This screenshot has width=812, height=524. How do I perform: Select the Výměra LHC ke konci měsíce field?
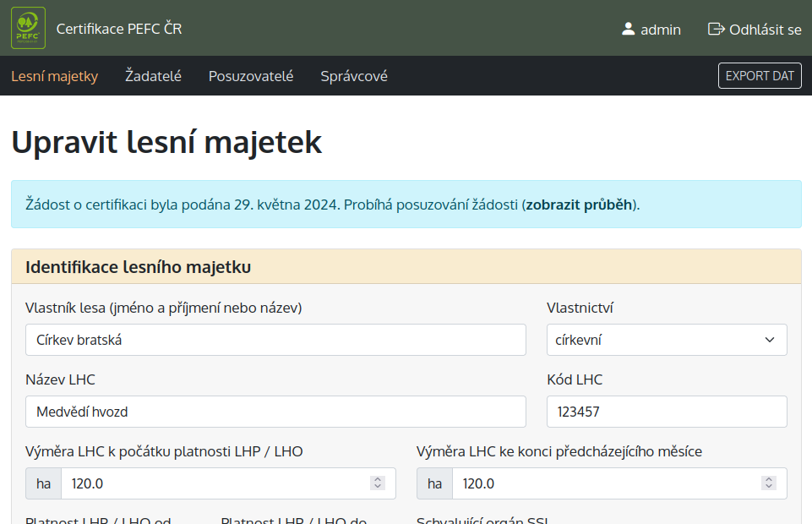(604, 483)
